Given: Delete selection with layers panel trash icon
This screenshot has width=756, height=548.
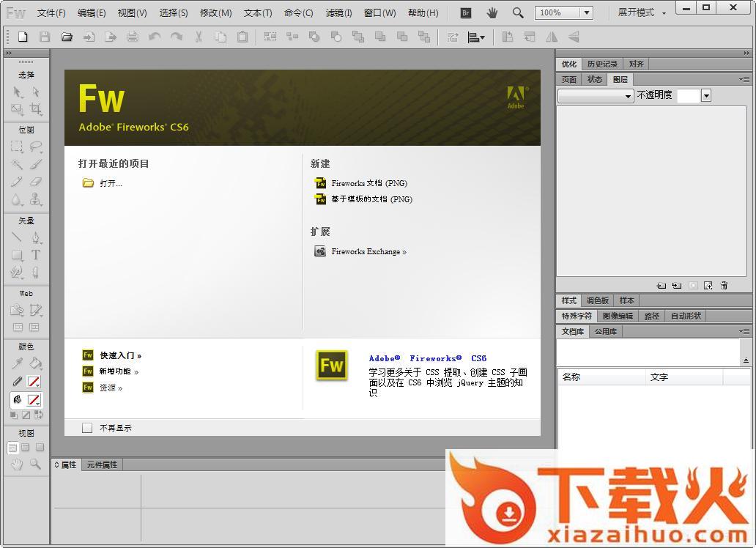Looking at the screenshot, I should [724, 286].
